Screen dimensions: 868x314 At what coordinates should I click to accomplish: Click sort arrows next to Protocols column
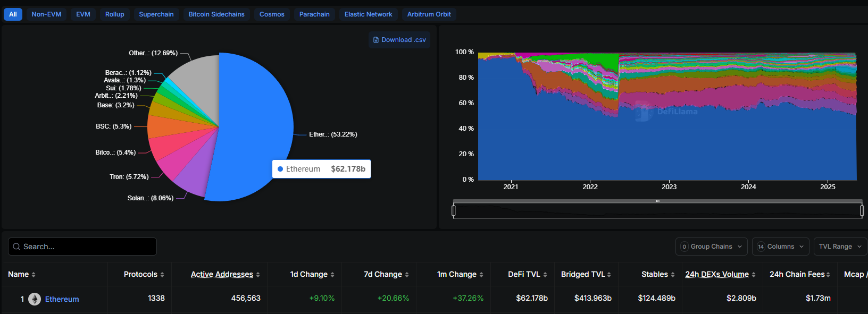tap(162, 275)
